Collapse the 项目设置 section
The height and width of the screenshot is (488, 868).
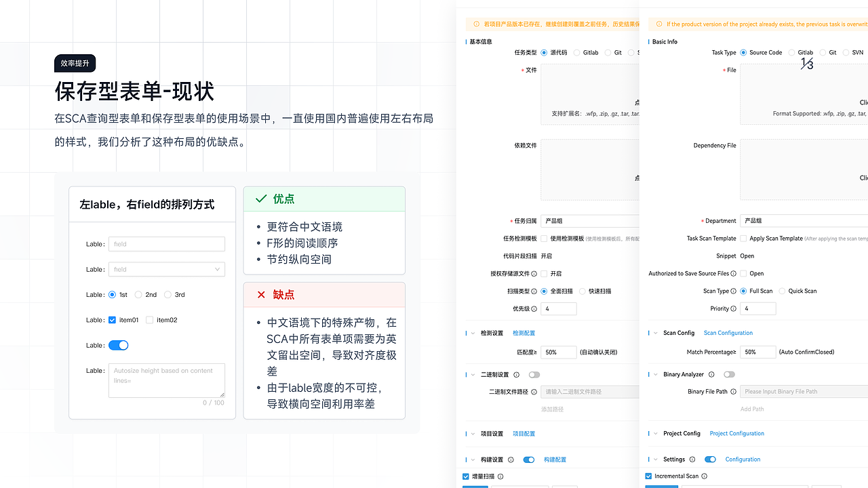point(473,434)
